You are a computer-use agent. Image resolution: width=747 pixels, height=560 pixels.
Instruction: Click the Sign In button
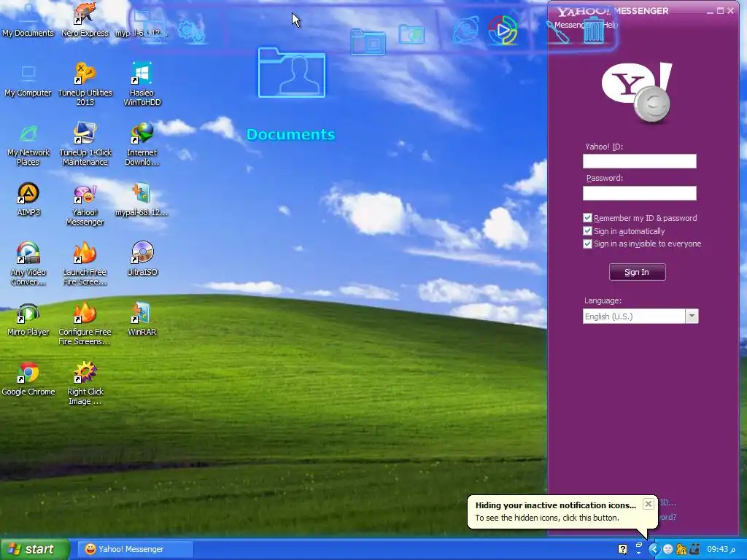coord(637,273)
